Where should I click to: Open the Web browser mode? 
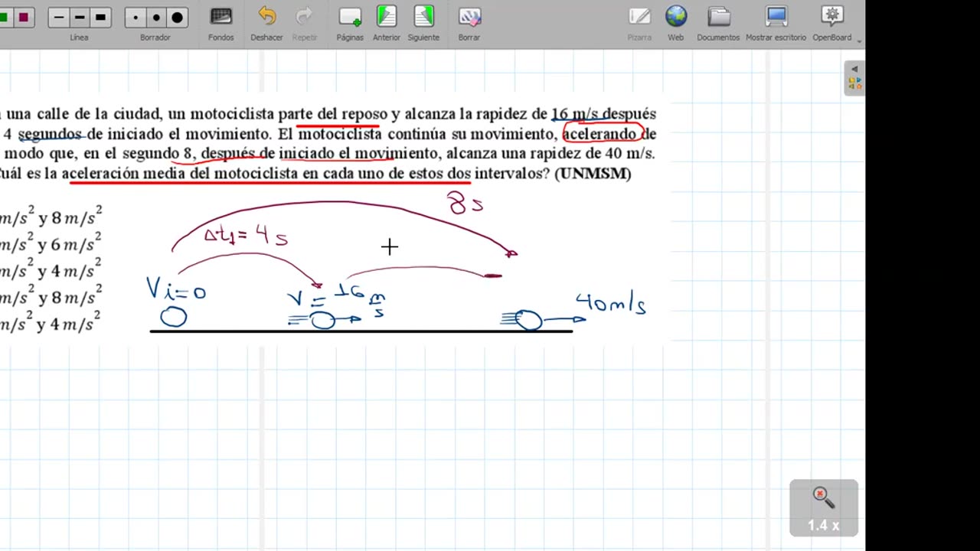pos(676,17)
